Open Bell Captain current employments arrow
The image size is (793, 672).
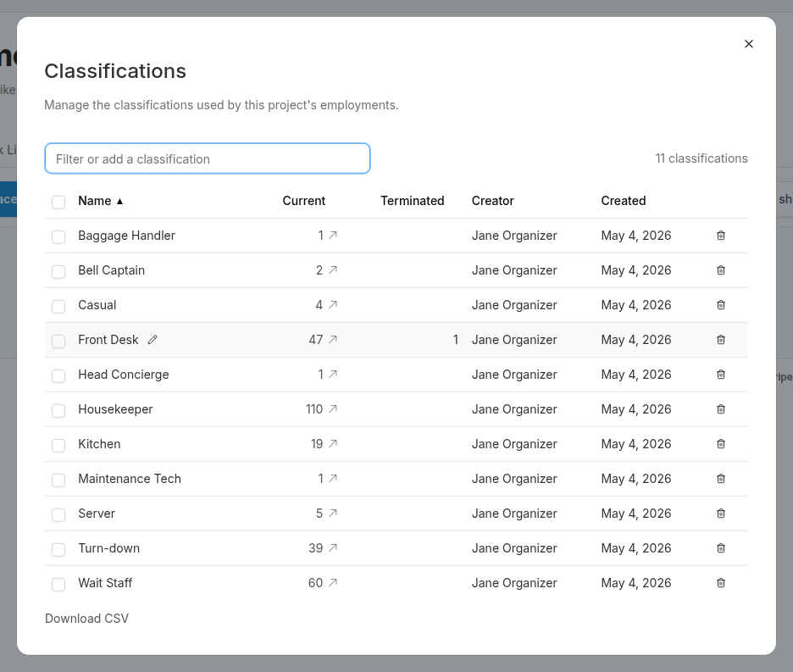pyautogui.click(x=333, y=269)
